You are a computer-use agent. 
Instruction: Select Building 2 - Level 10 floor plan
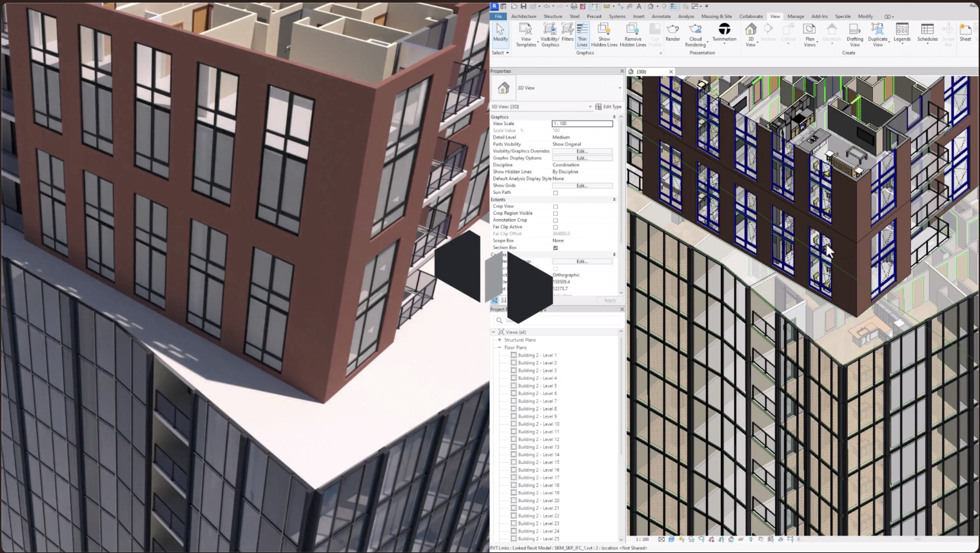coord(538,424)
